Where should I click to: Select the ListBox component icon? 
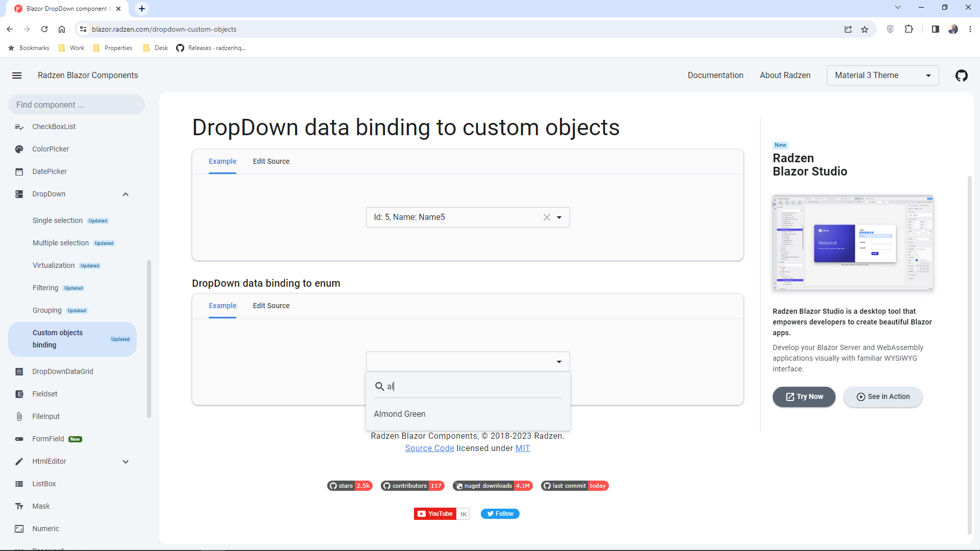[19, 484]
